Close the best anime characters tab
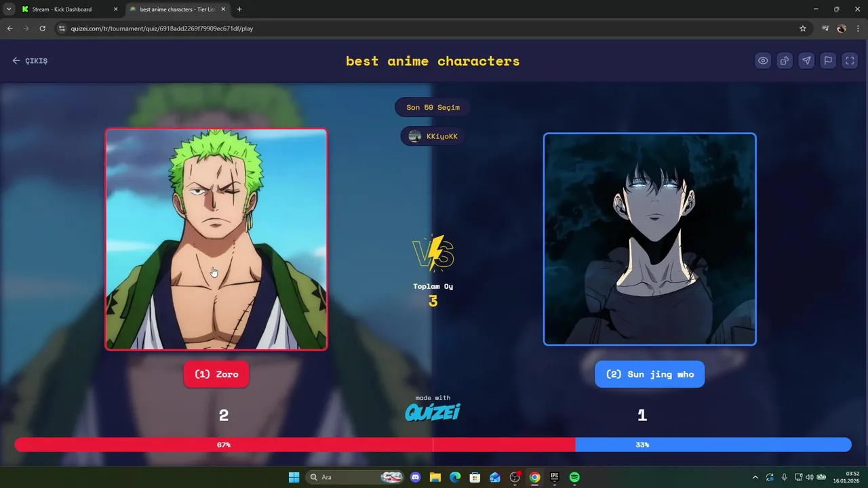 pos(223,9)
